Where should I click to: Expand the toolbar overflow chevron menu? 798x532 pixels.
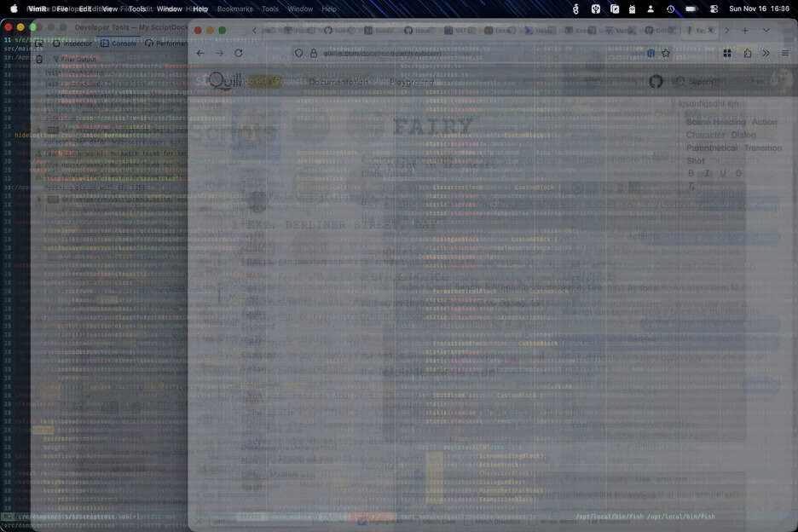click(766, 53)
